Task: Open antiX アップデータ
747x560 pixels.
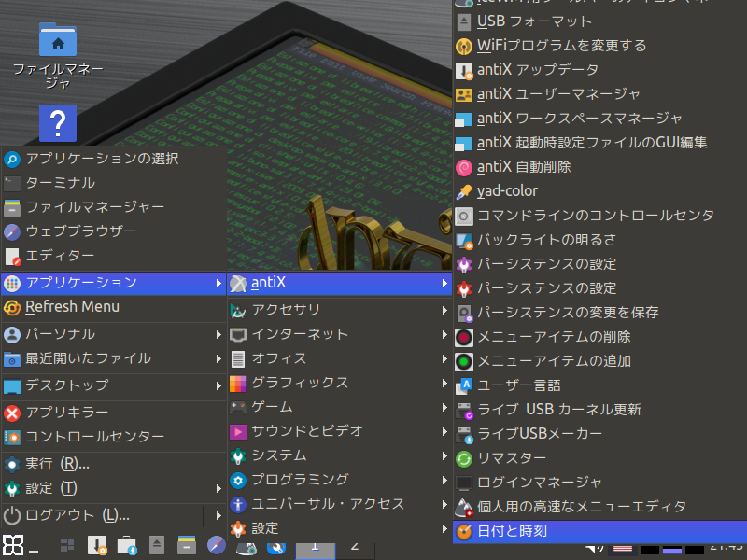Action: [599, 71]
